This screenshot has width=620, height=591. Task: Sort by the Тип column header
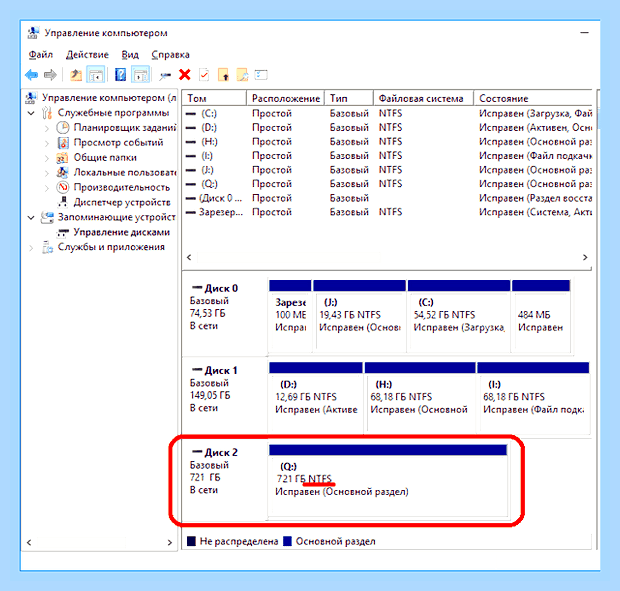(x=349, y=98)
